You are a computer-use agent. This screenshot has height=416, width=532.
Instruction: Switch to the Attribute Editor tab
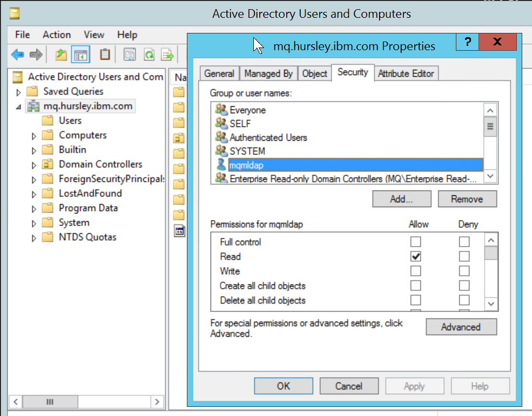(x=406, y=73)
